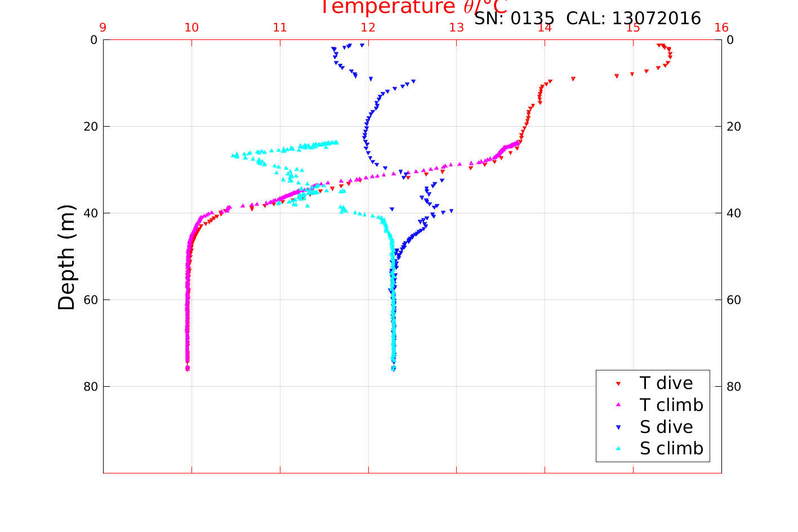The height and width of the screenshot is (532, 798).
Task: Click the 'S dive' legend label
Action: [x=666, y=427]
